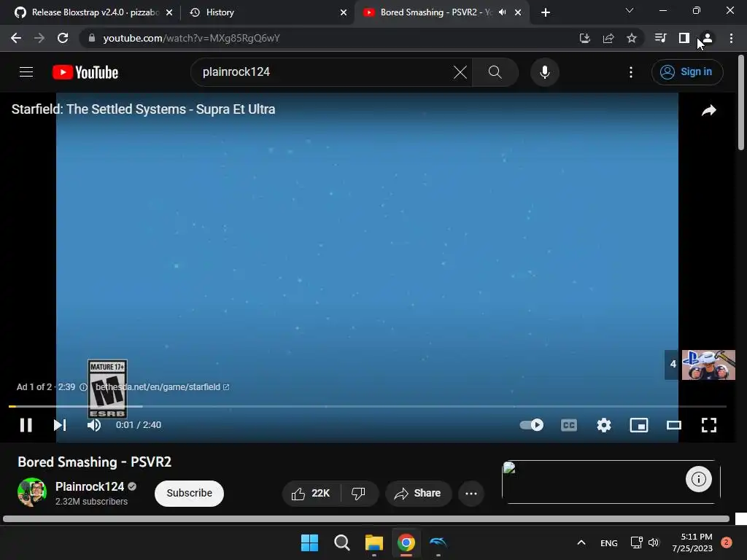Screen dimensions: 747x560
Task: Go forward one page
Action: click(x=39, y=38)
